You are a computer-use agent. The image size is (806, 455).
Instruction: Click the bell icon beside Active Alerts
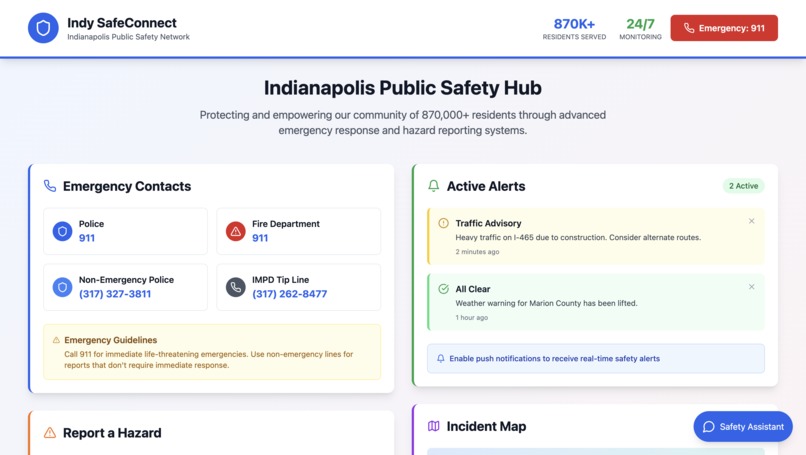click(433, 186)
